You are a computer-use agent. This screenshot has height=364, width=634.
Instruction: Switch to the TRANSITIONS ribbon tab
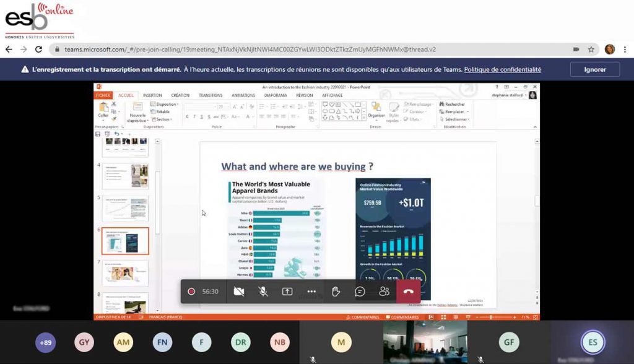pos(211,95)
